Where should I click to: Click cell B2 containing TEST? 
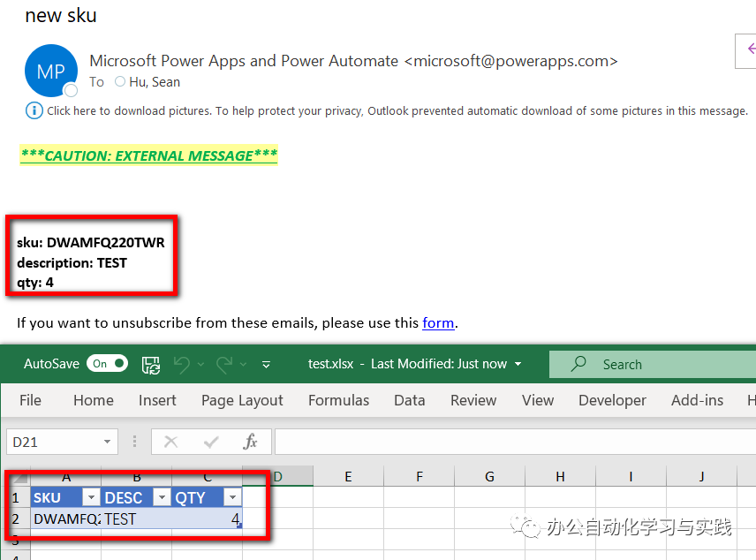click(x=136, y=518)
